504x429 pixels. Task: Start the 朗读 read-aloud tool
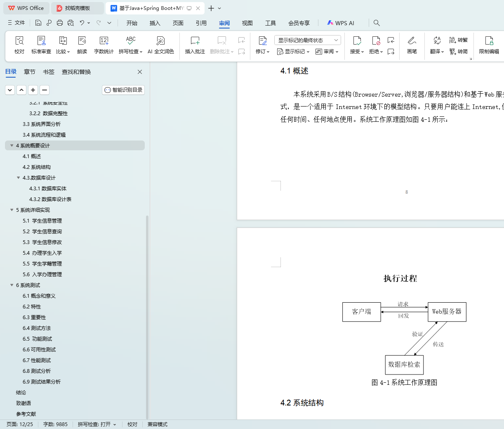(82, 45)
